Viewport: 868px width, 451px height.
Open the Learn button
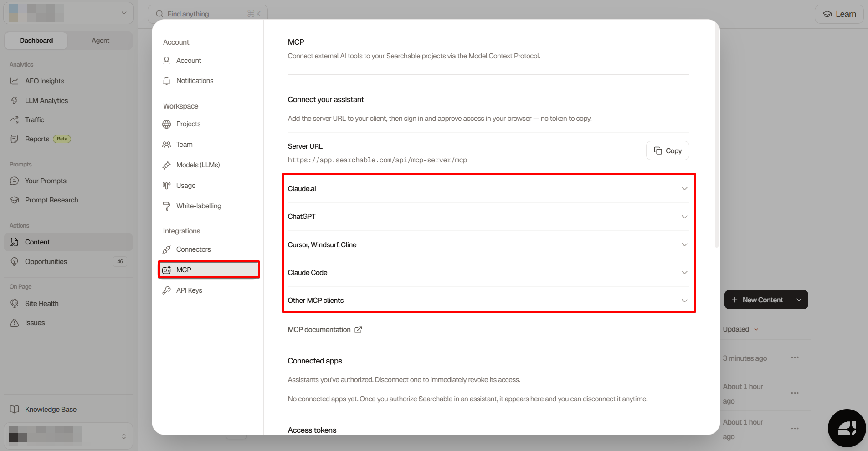coord(839,14)
